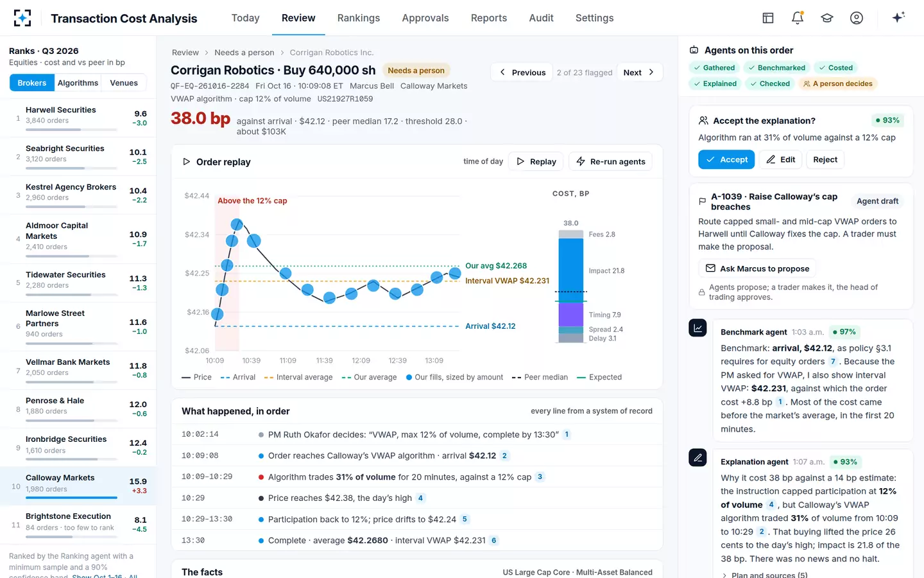Open the time of day axis selector
This screenshot has height=578, width=924.
483,162
